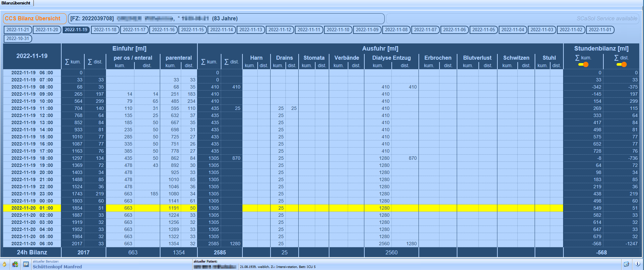Click the Erbrochen column header
Viewport: 644px width, 270px height.
coord(438,58)
